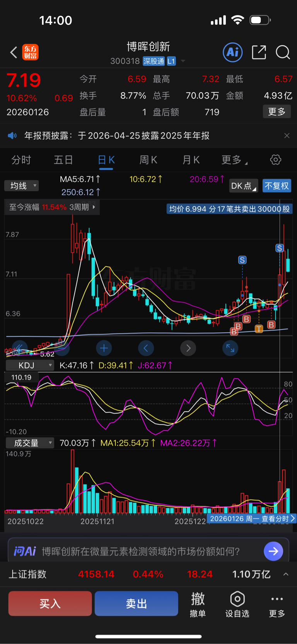Tap the J:62.67 KDJ value
Image resolution: width=297 pixels, height=644 pixels.
coord(155,366)
